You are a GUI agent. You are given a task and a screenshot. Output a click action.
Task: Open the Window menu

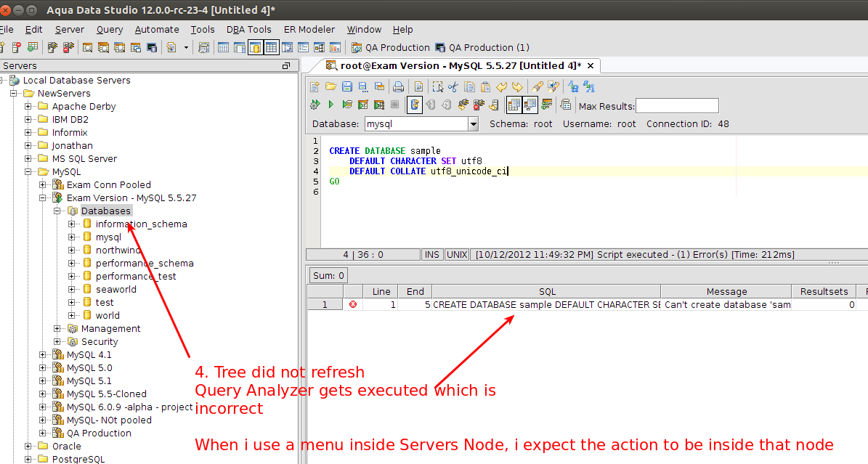pos(364,30)
